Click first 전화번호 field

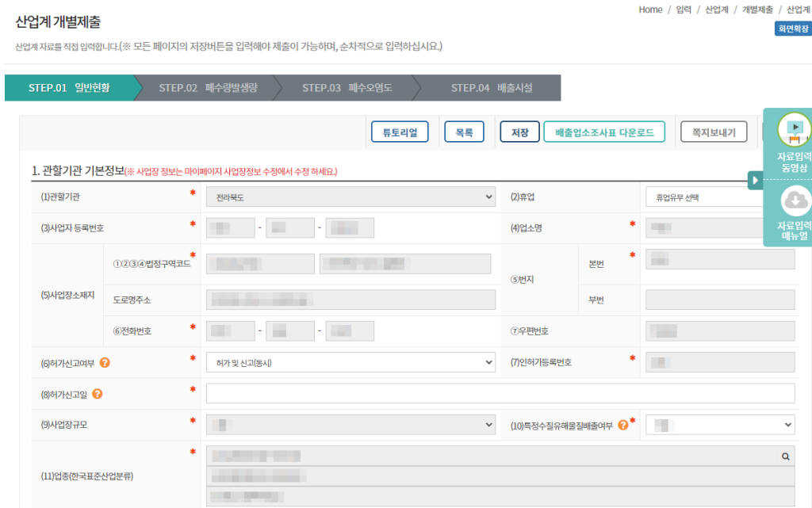(x=231, y=331)
